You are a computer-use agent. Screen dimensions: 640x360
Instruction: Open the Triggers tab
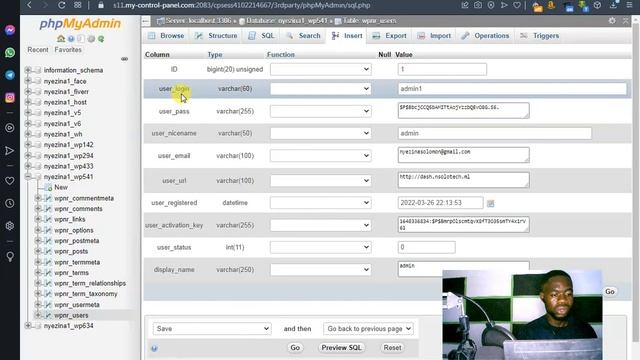pos(540,36)
